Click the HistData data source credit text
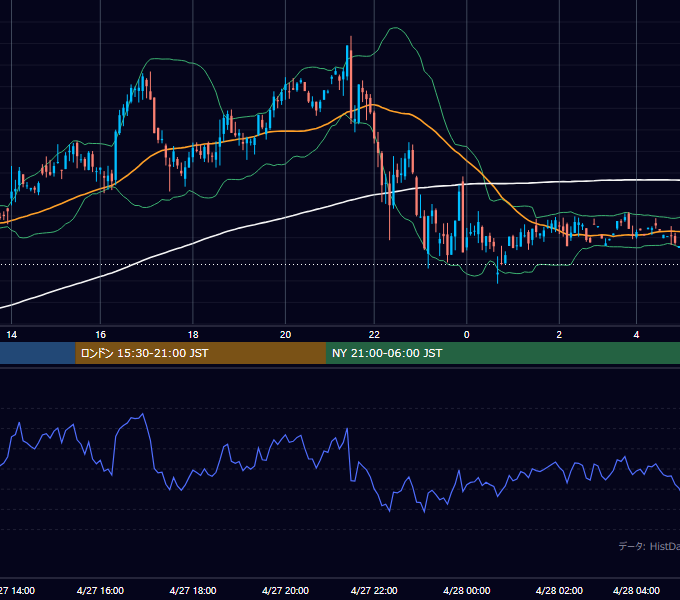The width and height of the screenshot is (680, 600). click(x=649, y=546)
